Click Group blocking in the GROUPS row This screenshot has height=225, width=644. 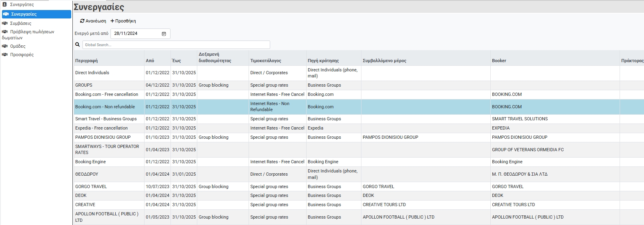point(213,85)
